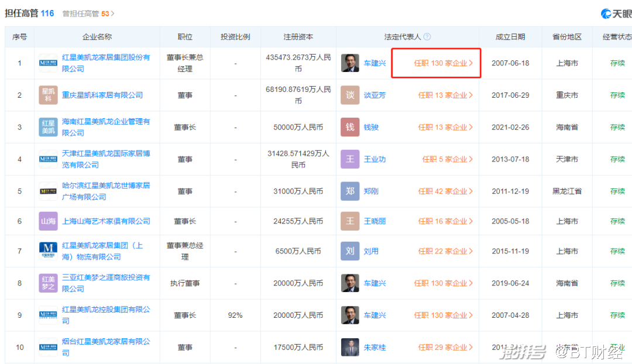
Task: Click the 红星美凯 logo badge in row 3
Action: click(x=48, y=127)
